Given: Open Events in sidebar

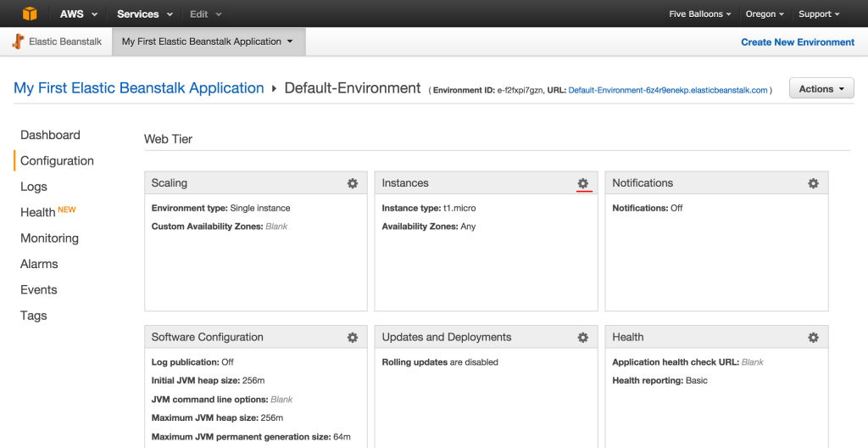Looking at the screenshot, I should click(39, 290).
